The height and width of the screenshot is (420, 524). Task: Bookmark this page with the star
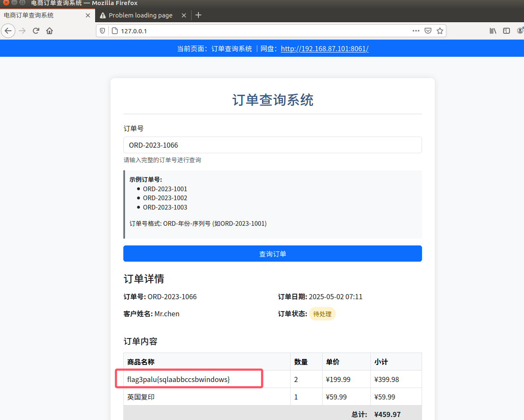440,31
